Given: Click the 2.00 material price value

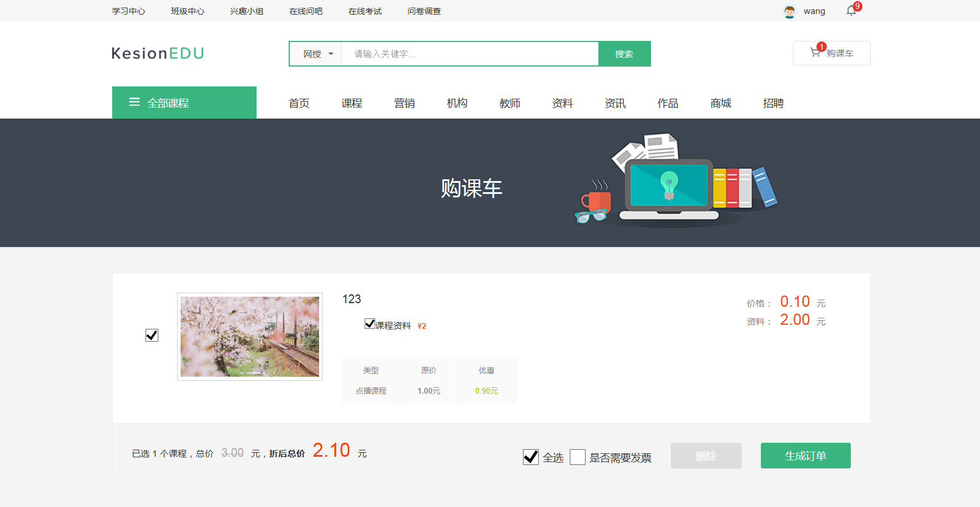Looking at the screenshot, I should (x=795, y=320).
